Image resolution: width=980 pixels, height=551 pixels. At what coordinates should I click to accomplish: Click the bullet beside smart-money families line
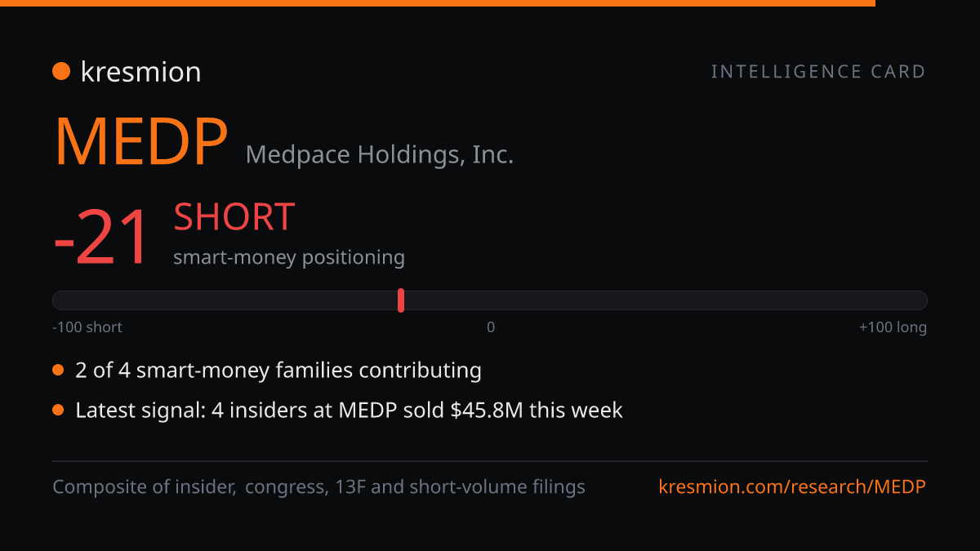[x=58, y=371]
